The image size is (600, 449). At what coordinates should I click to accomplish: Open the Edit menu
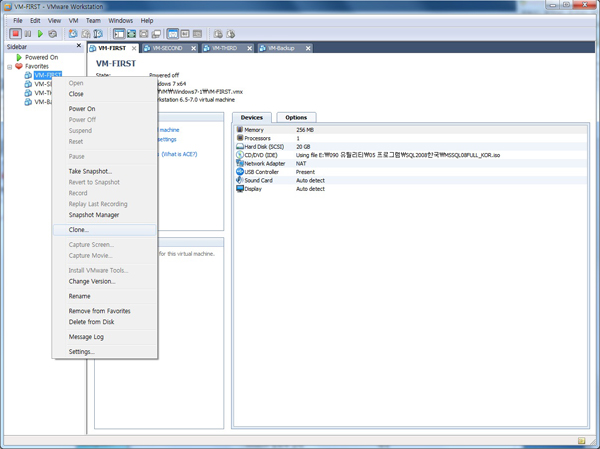tap(35, 21)
